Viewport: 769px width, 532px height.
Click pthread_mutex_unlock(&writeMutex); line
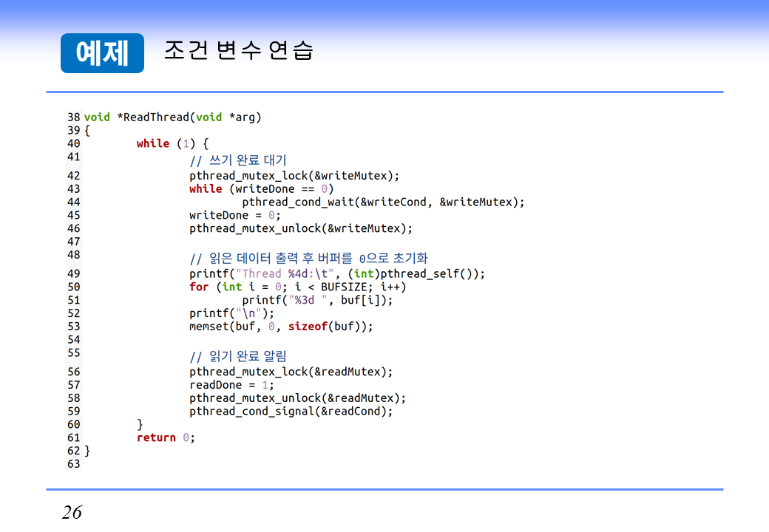click(301, 229)
